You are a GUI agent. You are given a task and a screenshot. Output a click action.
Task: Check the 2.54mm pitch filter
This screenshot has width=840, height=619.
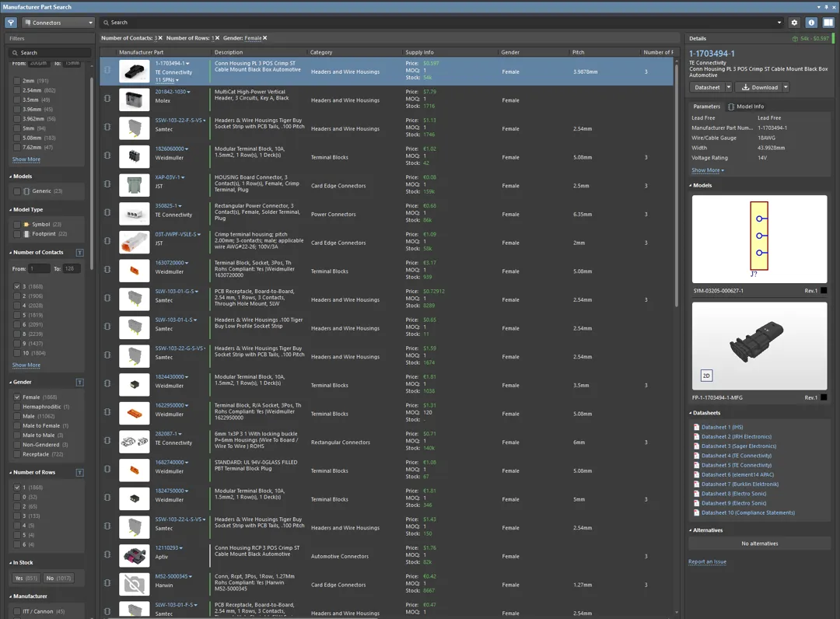(x=17, y=90)
